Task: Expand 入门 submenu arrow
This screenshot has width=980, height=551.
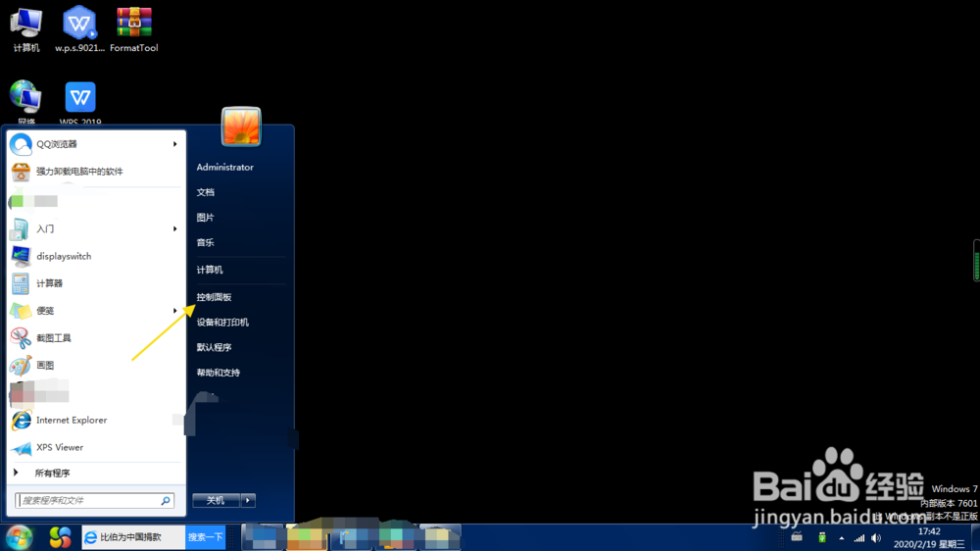Action: (x=175, y=228)
